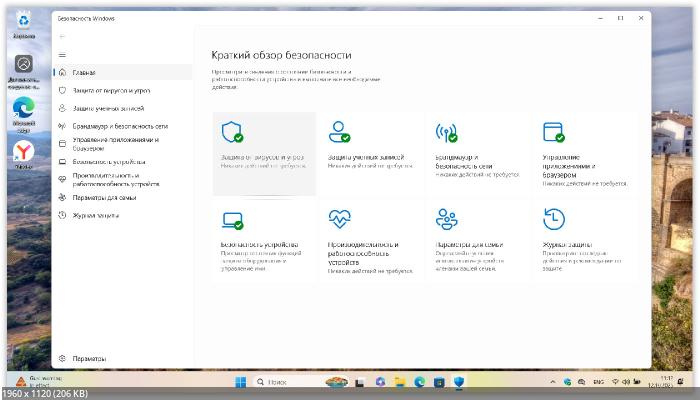Viewport: 700px width, 400px height.
Task: Open Параметры settings at sidebar bottom
Action: pyautogui.click(x=88, y=358)
